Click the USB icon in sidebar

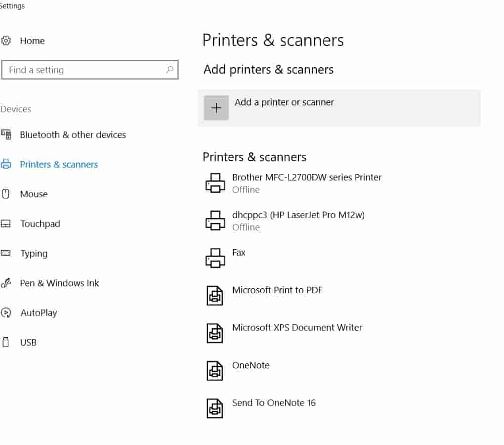[x=5, y=342]
